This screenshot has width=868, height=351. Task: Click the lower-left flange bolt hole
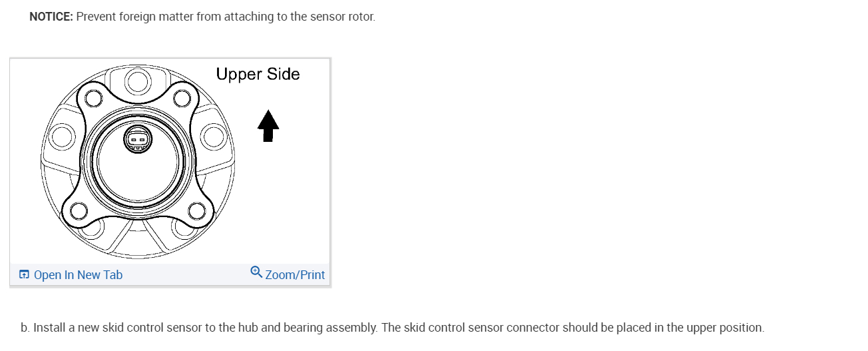(x=79, y=211)
